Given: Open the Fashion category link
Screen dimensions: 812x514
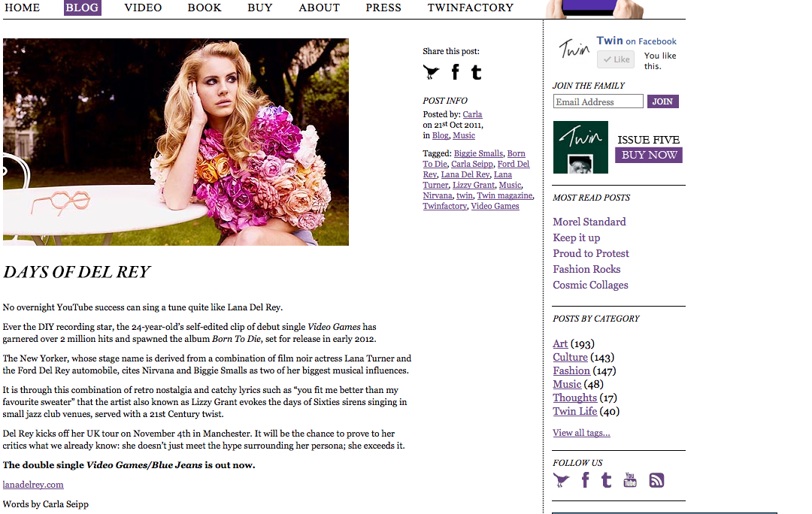Looking at the screenshot, I should [571, 370].
